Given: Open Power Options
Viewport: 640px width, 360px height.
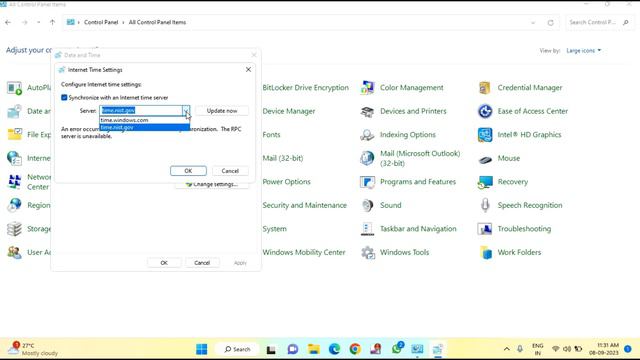Looking at the screenshot, I should [287, 182].
